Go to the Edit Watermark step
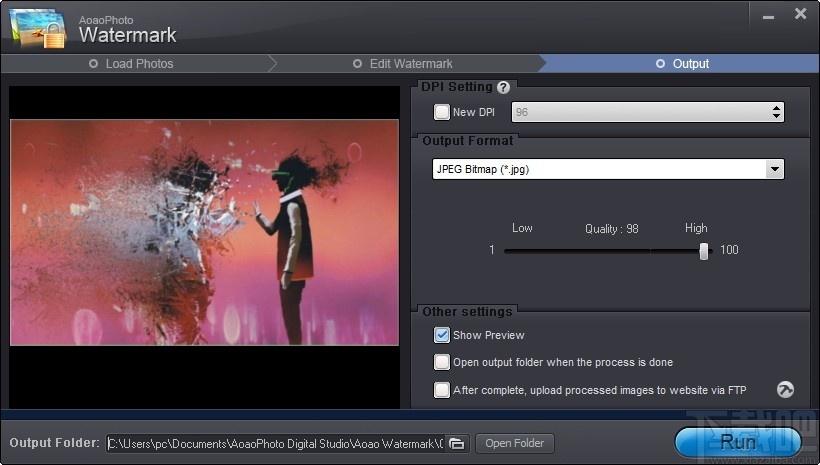The height and width of the screenshot is (465, 820). [403, 64]
